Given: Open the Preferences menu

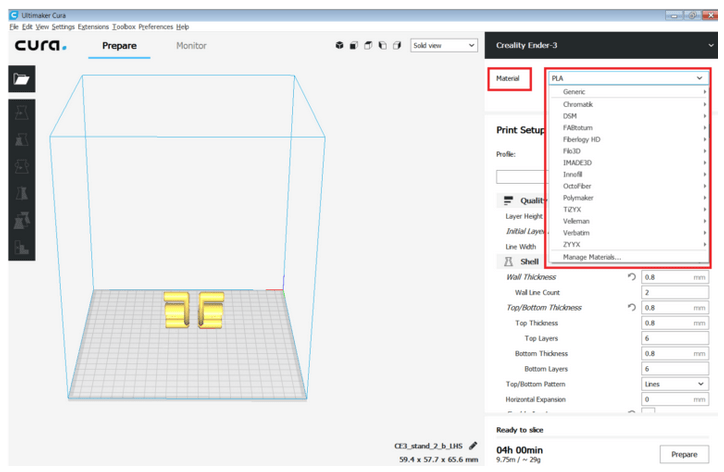Looking at the screenshot, I should point(156,27).
